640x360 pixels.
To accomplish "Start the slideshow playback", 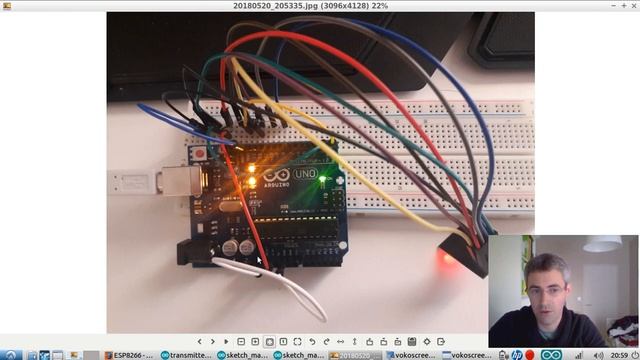I will coord(226,342).
